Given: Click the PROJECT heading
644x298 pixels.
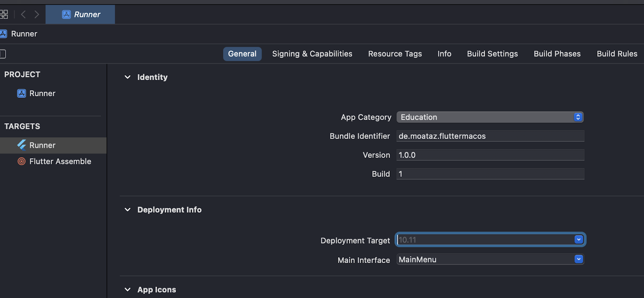Looking at the screenshot, I should pos(22,74).
